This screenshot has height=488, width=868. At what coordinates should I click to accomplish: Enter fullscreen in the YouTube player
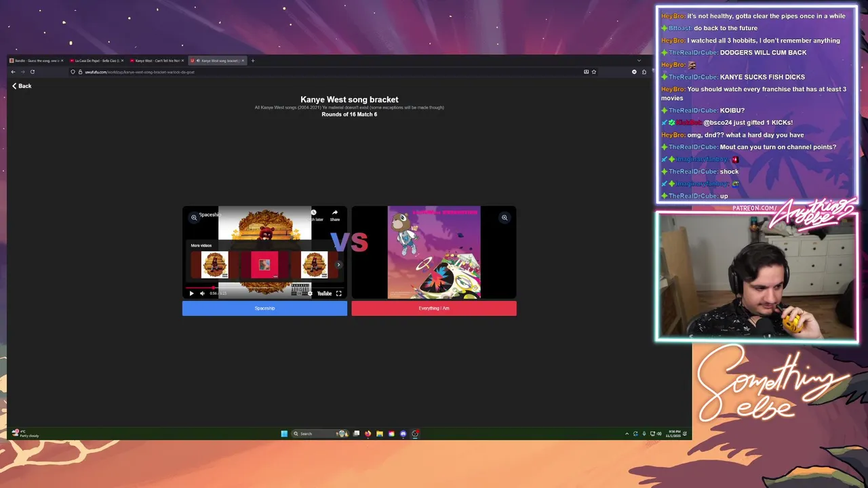pos(339,293)
